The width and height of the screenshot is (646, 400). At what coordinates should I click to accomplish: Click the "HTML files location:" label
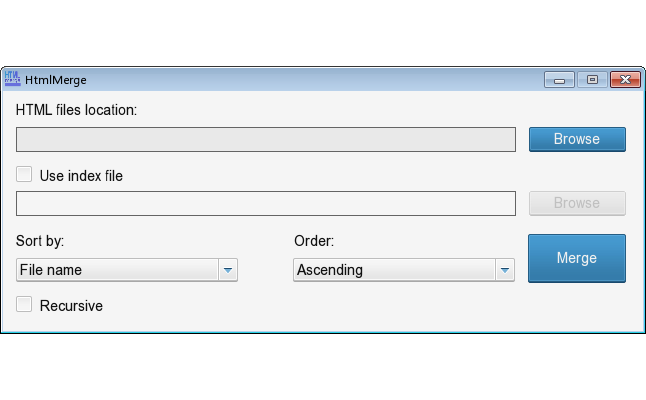(76, 110)
